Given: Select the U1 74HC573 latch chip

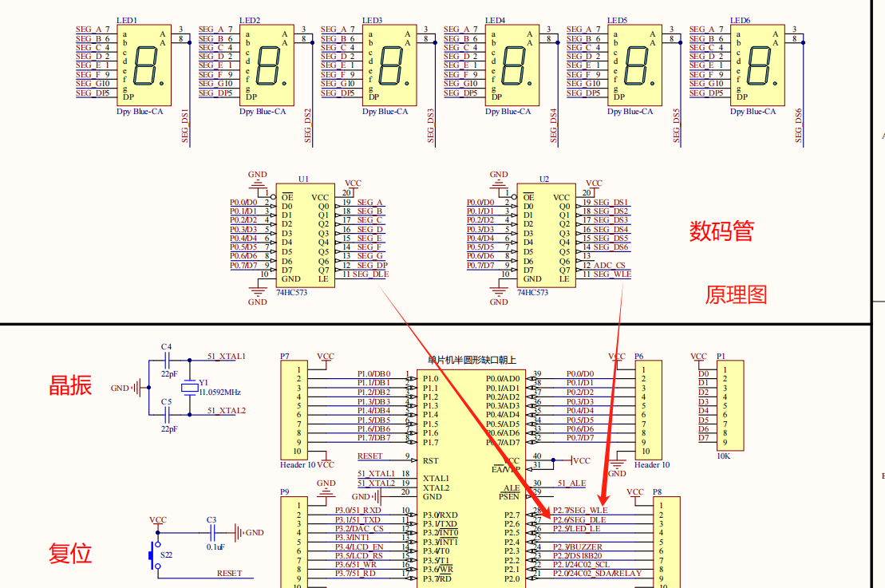Looking at the screenshot, I should pos(304,238).
